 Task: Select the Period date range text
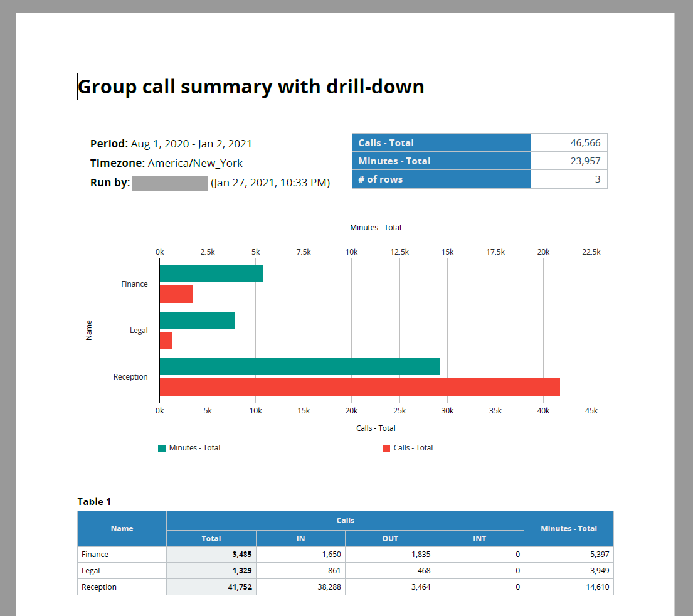191,144
